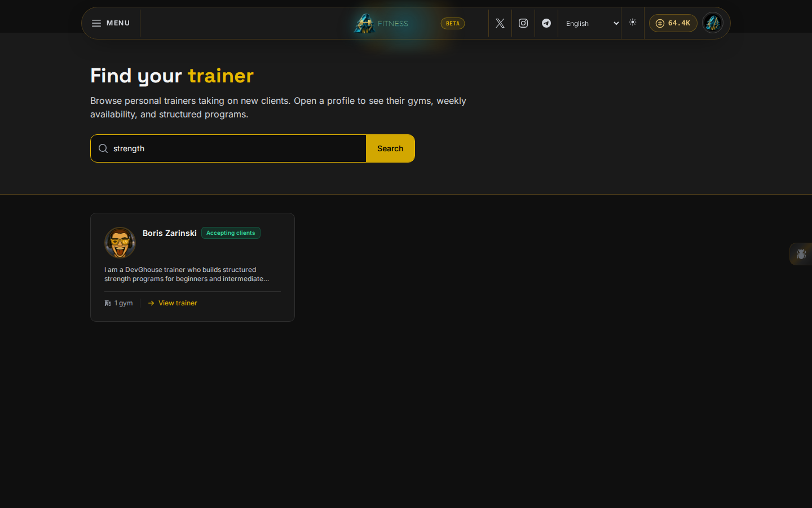Click the trainer bio description text
The image size is (812, 508).
187,274
